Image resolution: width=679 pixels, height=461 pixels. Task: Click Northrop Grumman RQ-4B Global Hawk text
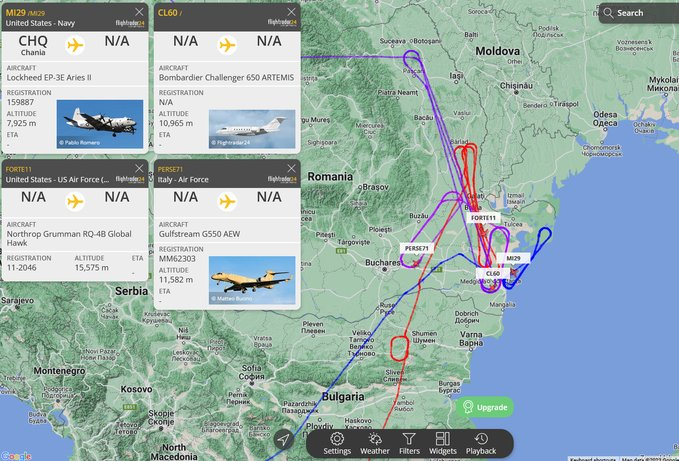pos(69,238)
